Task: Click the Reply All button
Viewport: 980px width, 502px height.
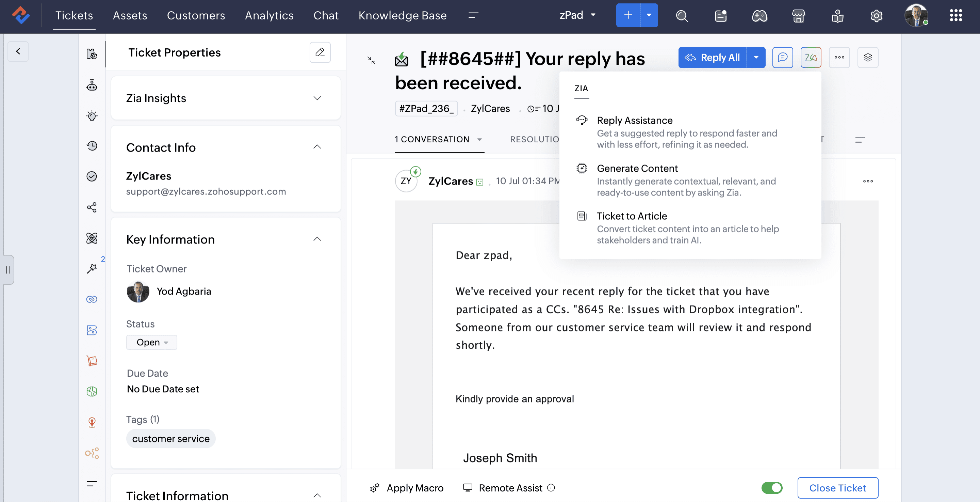Action: [x=712, y=58]
